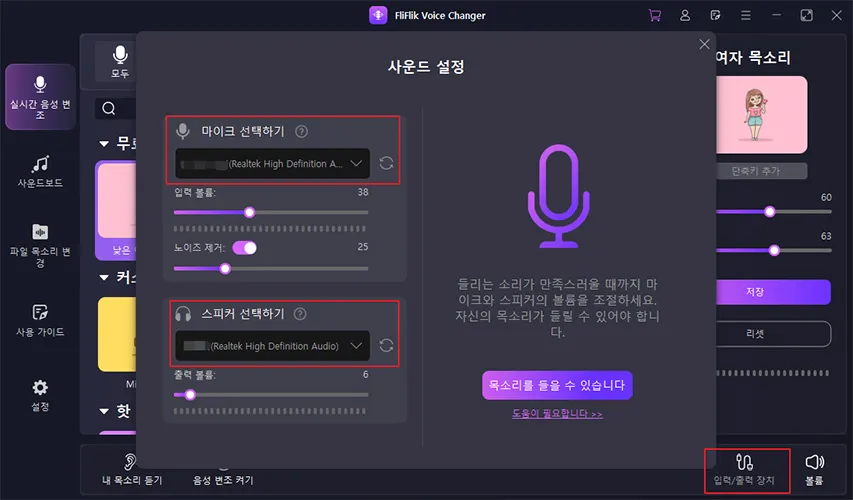Viewport: 853px width, 500px height.
Task: Open the 파일 목소리 변경 tab
Action: point(40,245)
